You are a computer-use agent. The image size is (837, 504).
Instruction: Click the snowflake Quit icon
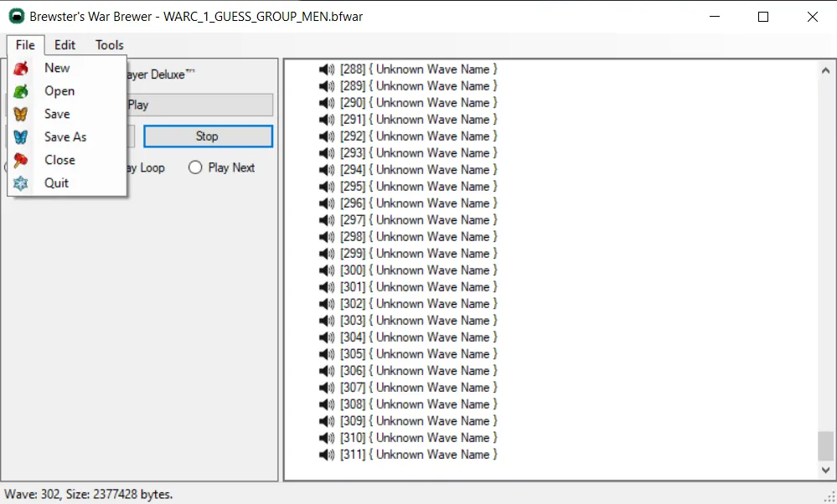(21, 183)
